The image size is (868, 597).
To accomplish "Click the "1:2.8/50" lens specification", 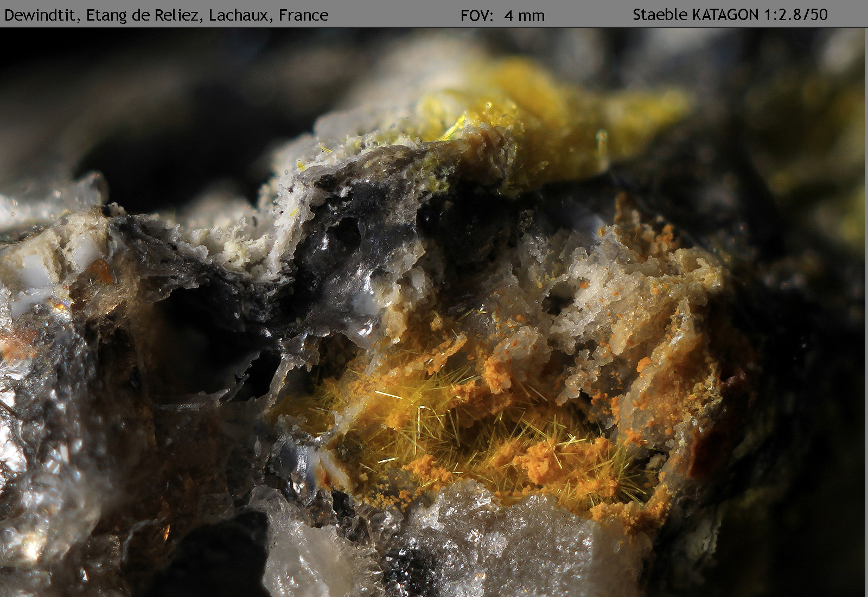I will [796, 15].
